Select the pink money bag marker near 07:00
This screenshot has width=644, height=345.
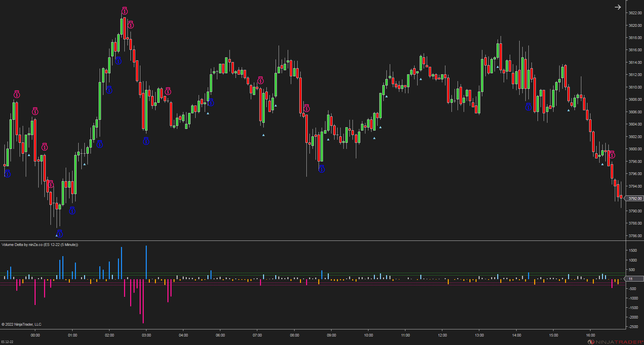tap(261, 80)
